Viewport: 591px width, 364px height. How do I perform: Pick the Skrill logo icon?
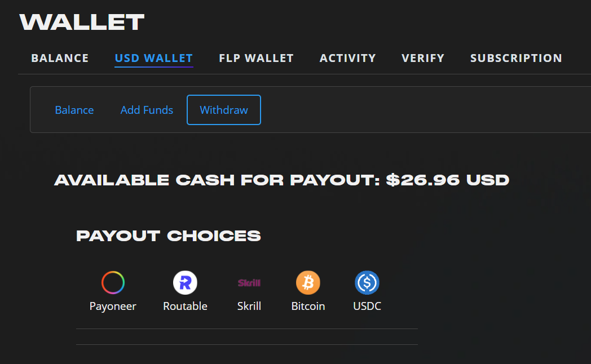pos(249,283)
